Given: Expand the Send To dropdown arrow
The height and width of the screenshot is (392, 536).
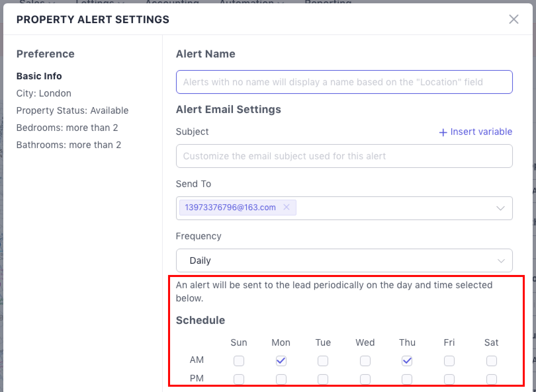Looking at the screenshot, I should (x=500, y=208).
